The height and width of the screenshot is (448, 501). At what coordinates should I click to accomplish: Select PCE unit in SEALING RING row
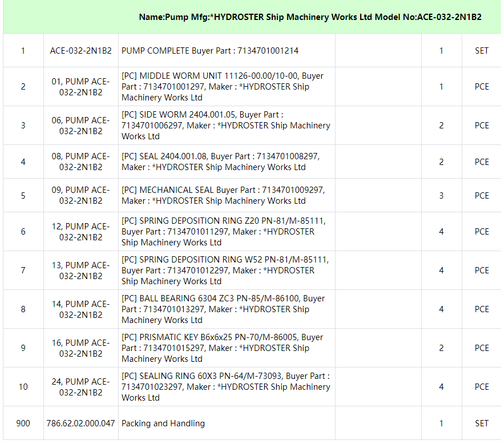tap(482, 387)
